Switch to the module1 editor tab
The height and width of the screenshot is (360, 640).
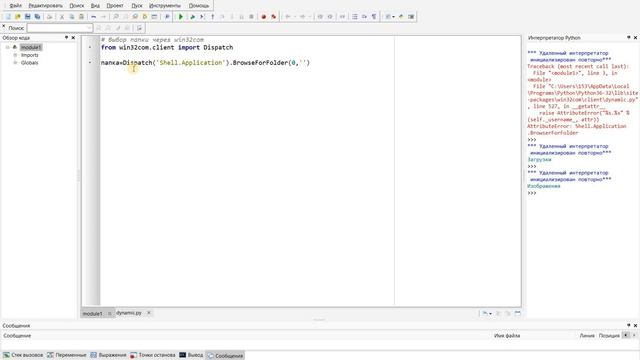[93, 313]
